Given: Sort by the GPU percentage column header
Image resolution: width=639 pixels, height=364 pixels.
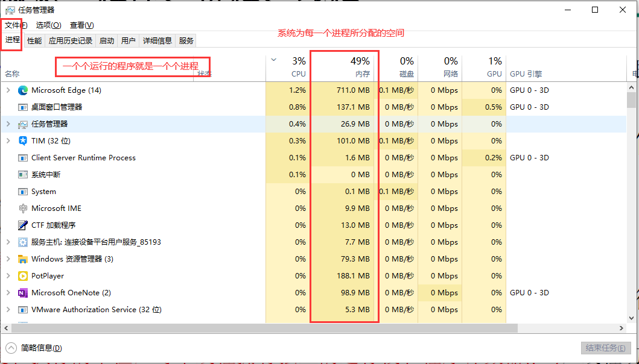Looking at the screenshot, I should tap(484, 68).
